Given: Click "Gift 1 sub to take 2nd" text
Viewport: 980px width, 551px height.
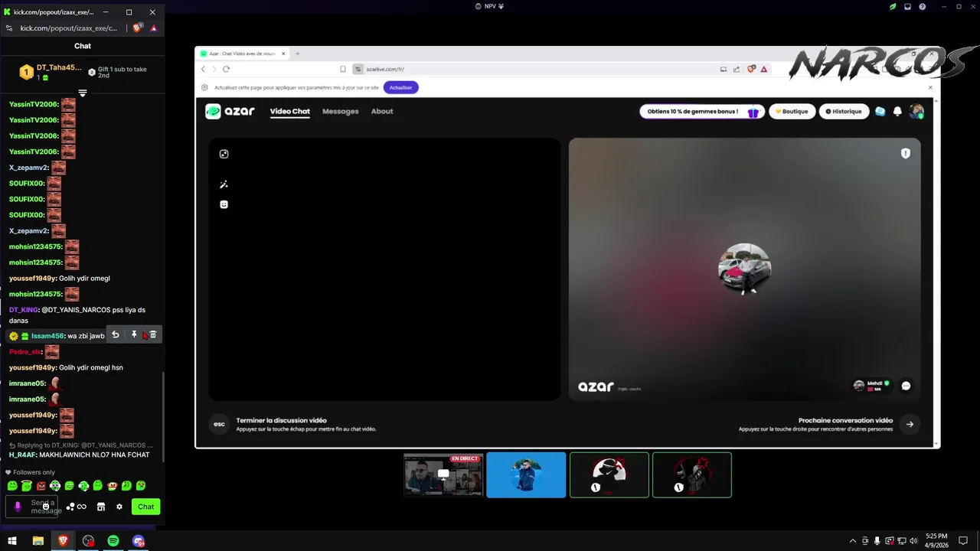Looking at the screenshot, I should coord(122,72).
